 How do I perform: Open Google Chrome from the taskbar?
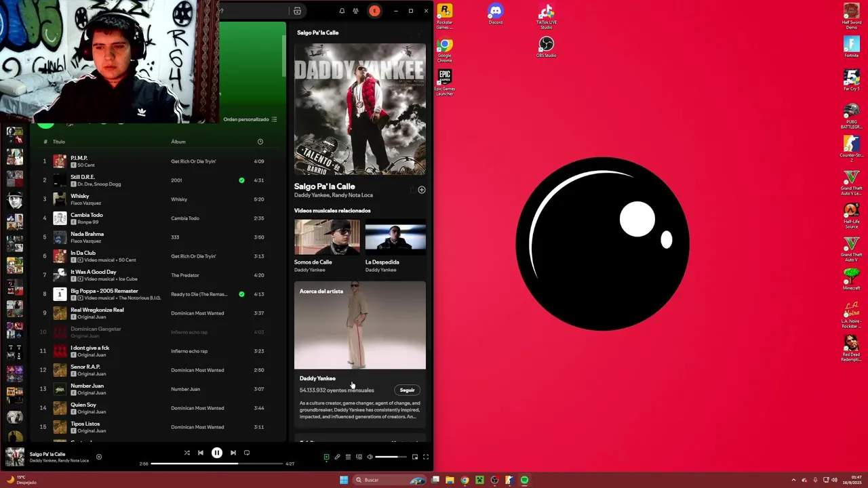coord(465,480)
